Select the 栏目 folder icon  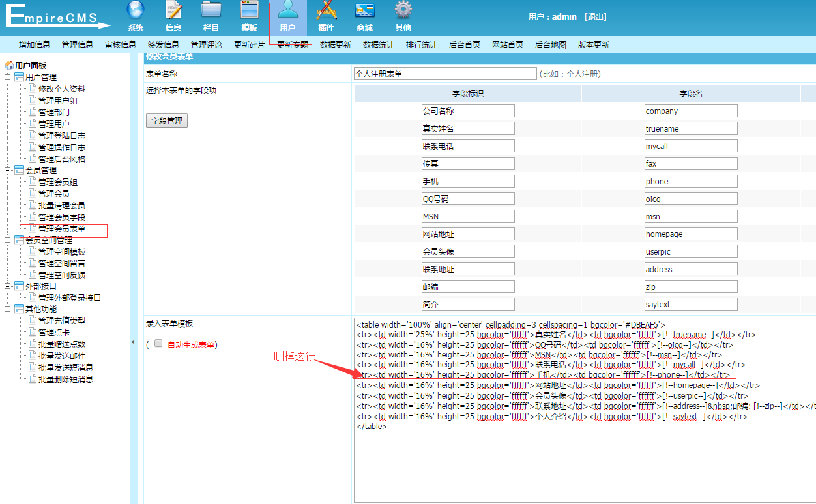click(x=211, y=11)
